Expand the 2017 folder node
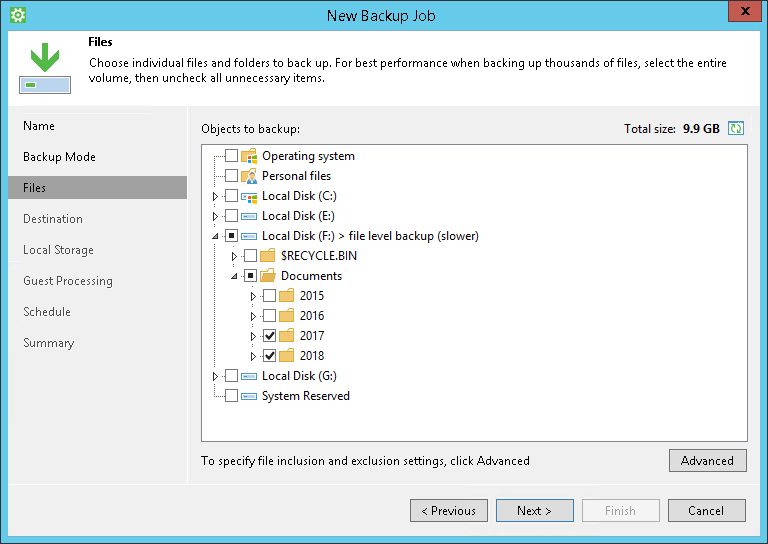768x544 pixels. 253,336
